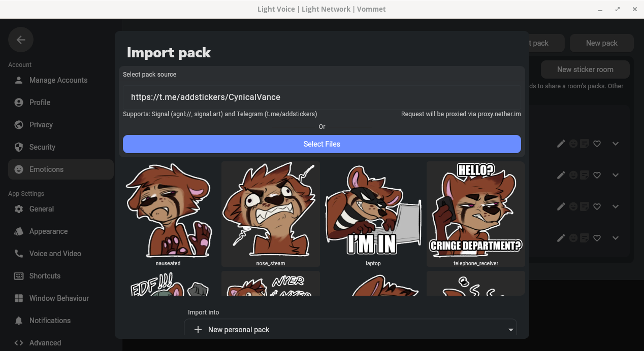
Task: Click the New sticker room button
Action: pyautogui.click(x=585, y=69)
